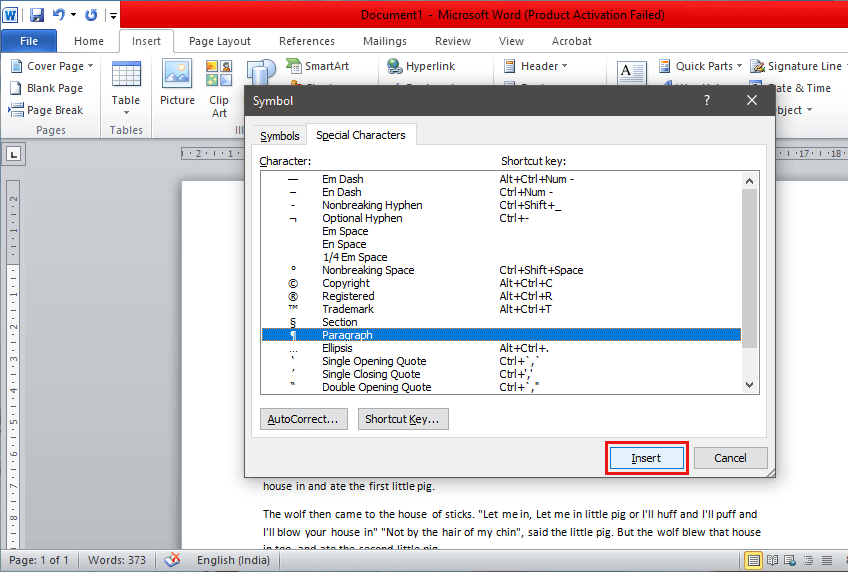Click the Undo arrow icon
This screenshot has width=848, height=572.
(x=59, y=15)
